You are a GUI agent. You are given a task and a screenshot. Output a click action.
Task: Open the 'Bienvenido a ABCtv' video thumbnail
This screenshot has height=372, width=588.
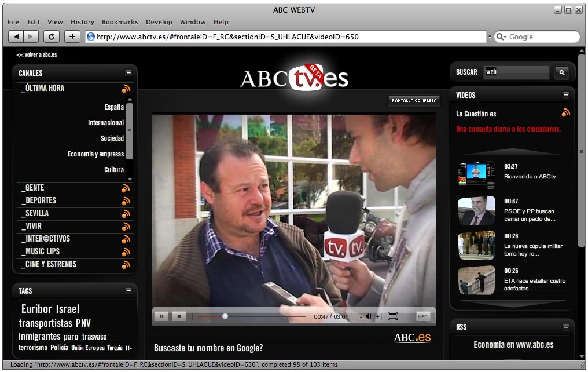476,176
